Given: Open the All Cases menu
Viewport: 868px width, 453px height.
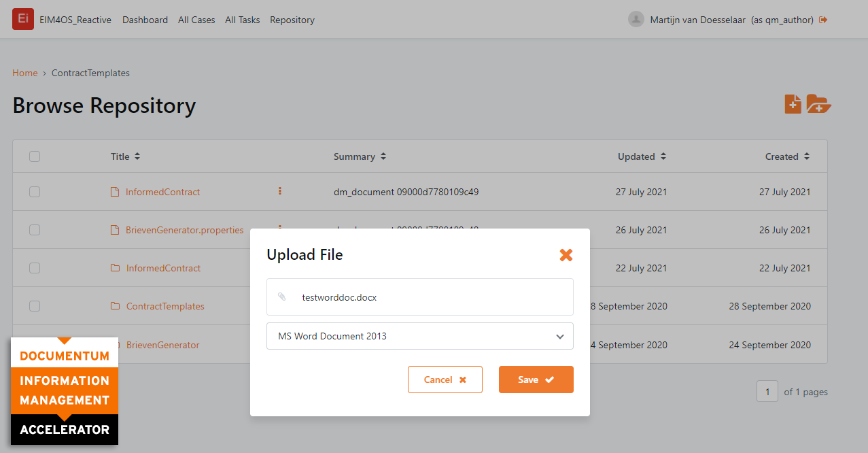Looking at the screenshot, I should 196,20.
